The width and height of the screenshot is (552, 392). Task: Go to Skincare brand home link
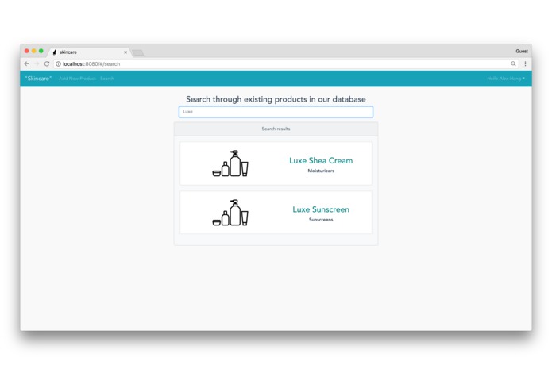38,79
